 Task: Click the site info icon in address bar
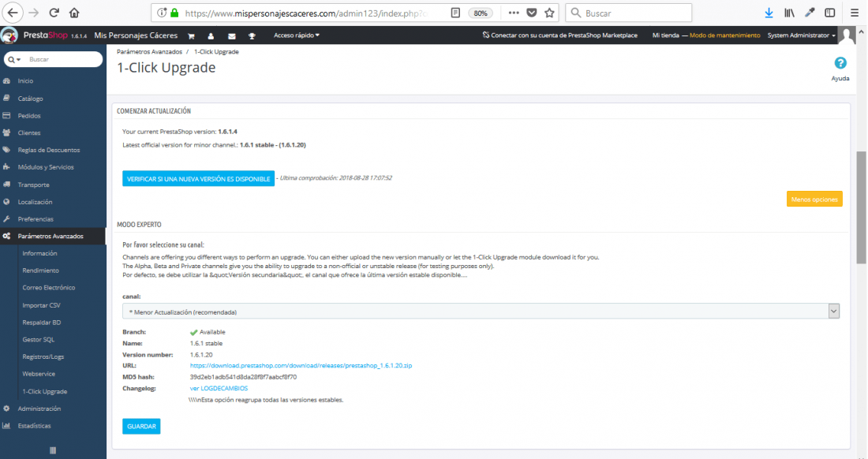tap(162, 13)
